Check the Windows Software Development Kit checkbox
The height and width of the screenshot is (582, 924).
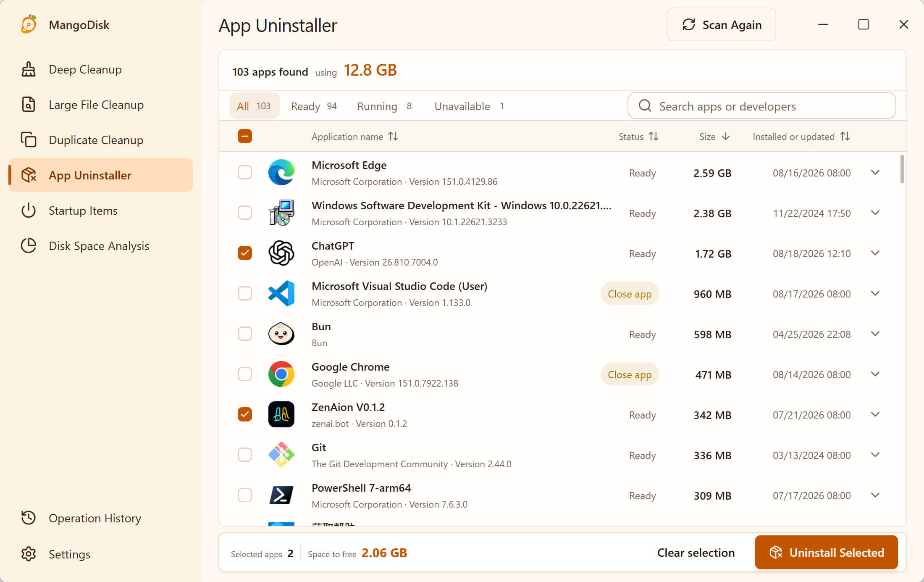[x=245, y=213]
